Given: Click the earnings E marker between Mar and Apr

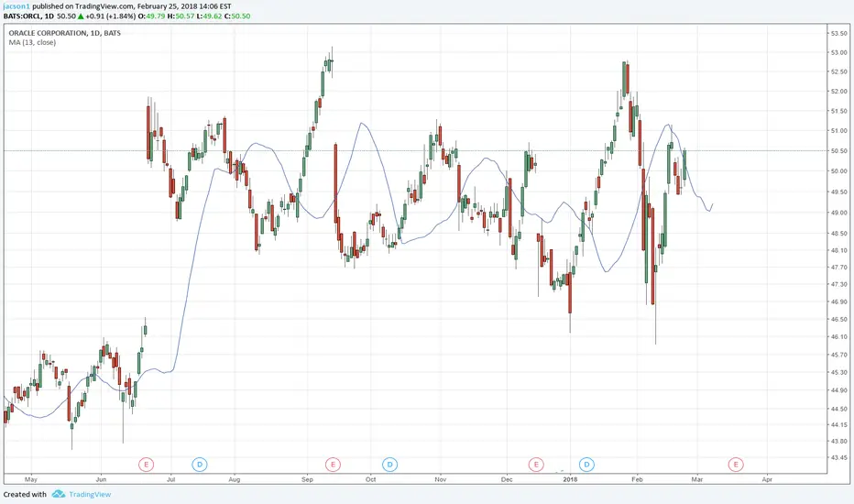Looking at the screenshot, I should [x=736, y=465].
